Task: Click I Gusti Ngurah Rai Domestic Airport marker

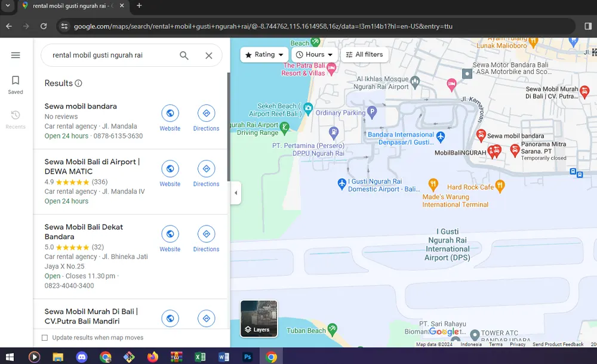Action: [342, 184]
